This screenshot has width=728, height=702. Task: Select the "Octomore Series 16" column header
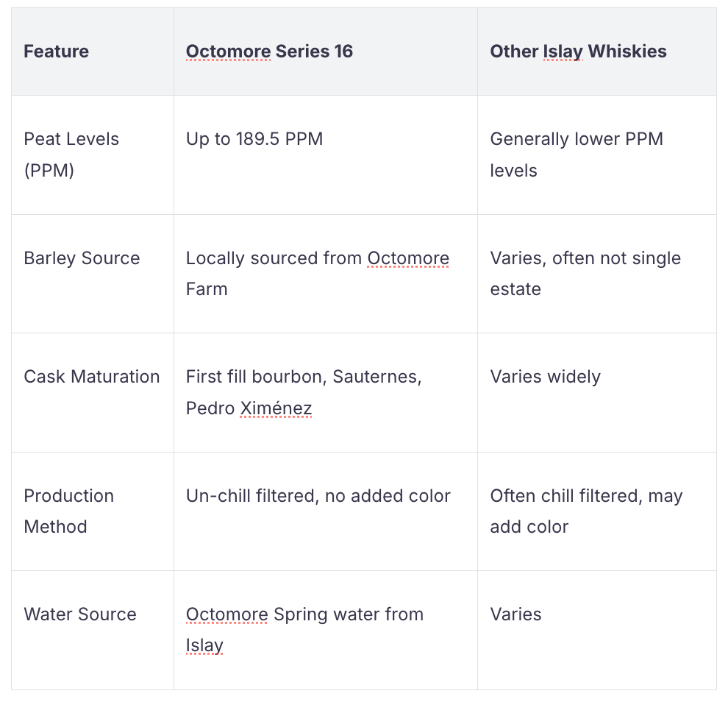[269, 52]
